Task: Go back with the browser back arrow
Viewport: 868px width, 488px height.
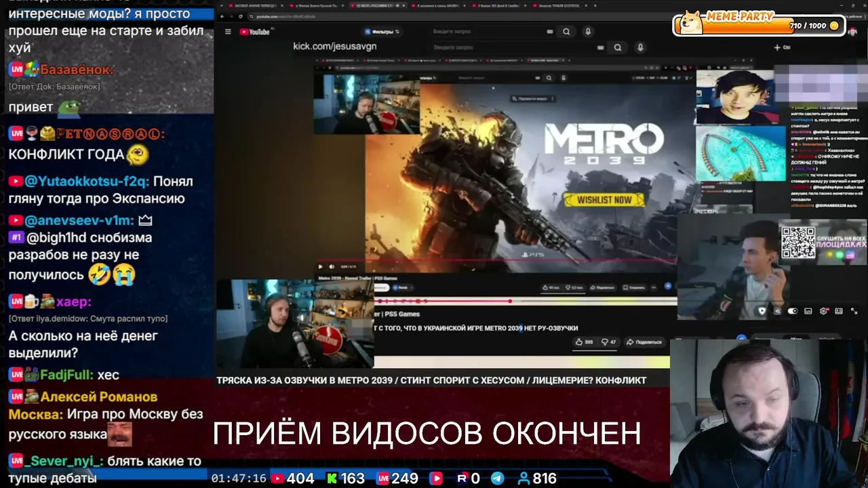Action: [222, 16]
